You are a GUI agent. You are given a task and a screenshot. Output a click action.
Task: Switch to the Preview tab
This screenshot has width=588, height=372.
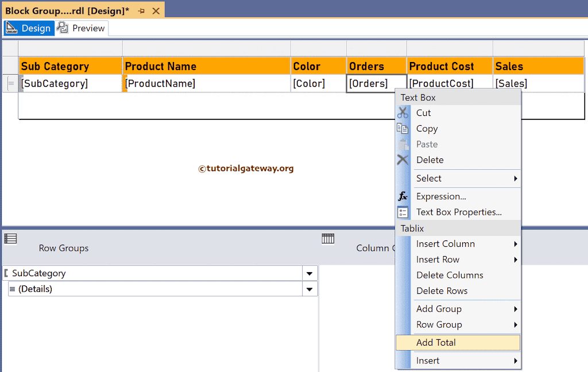[87, 28]
